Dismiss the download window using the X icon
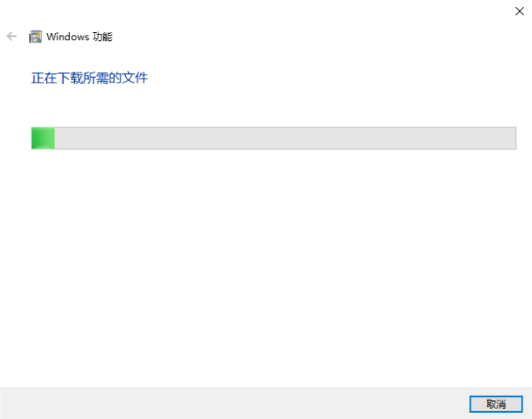The image size is (532, 419). tap(519, 11)
